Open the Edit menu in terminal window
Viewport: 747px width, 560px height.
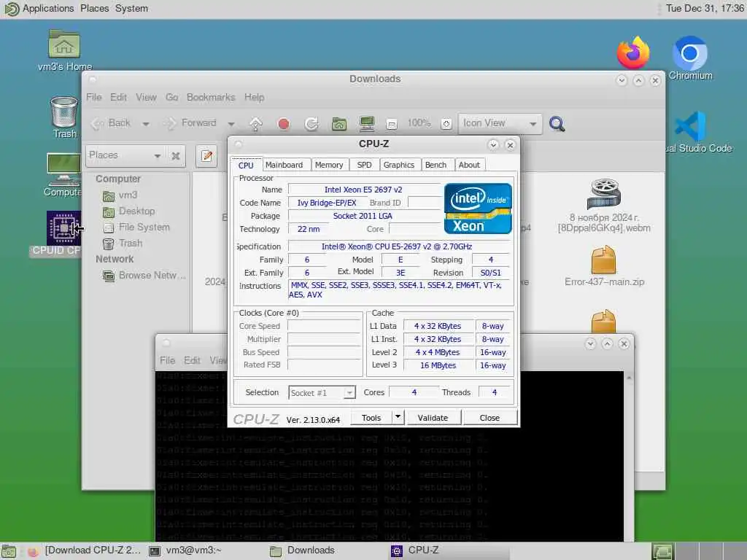[x=192, y=360]
